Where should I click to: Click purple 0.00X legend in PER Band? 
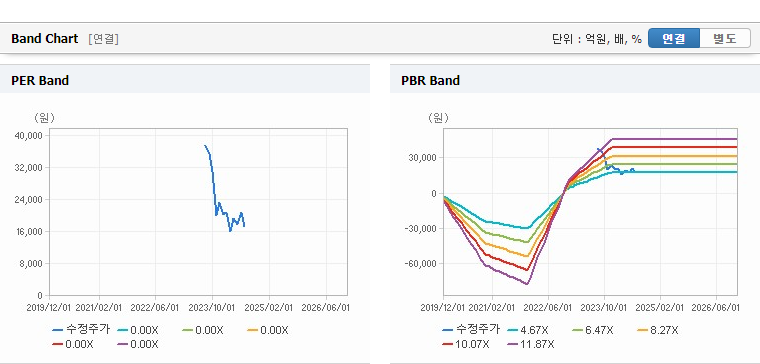click(x=138, y=345)
